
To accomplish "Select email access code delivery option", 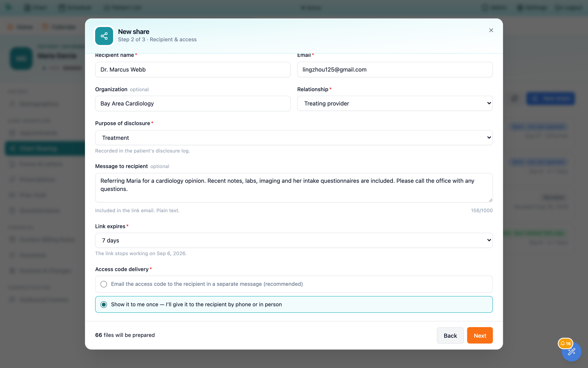I will pyautogui.click(x=294, y=284).
